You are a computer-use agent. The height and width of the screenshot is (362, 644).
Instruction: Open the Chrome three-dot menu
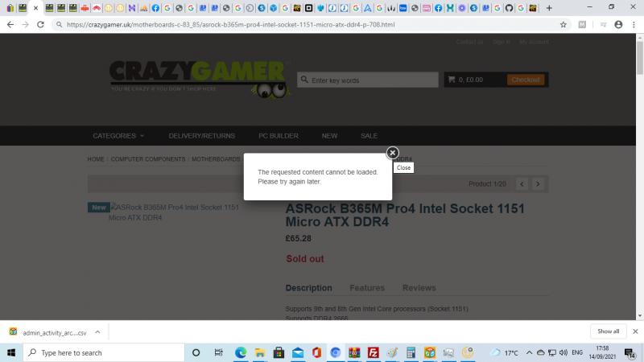(x=634, y=25)
